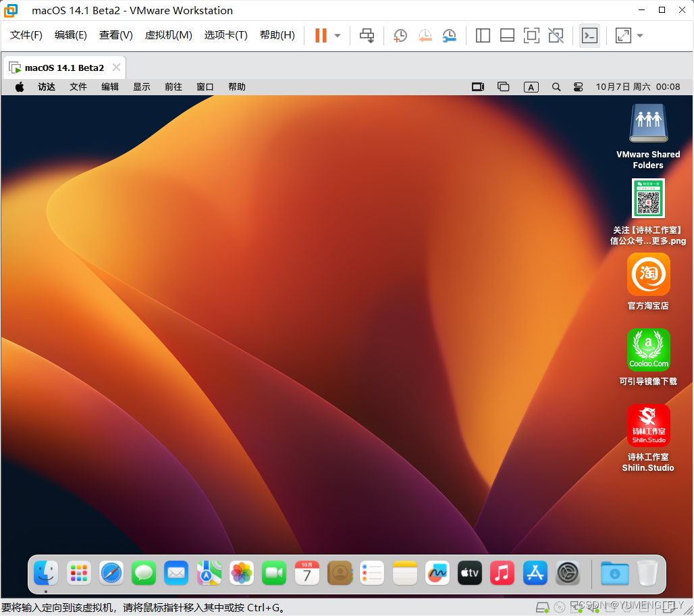Open Control Center from the menu bar

point(578,86)
